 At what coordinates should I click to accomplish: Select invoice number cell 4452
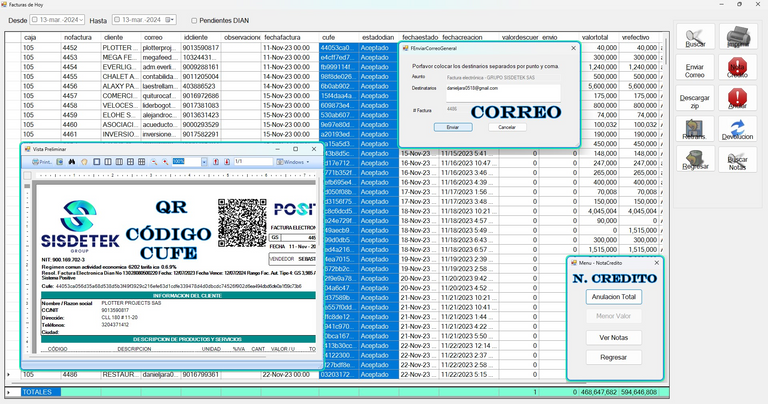[x=80, y=48]
